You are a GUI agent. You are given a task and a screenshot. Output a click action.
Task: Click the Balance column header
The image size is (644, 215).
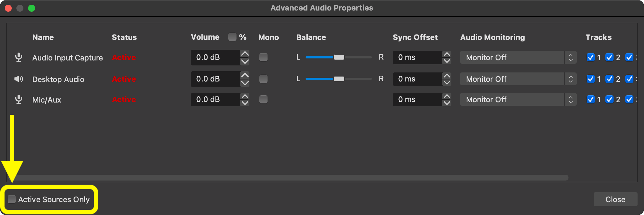[311, 37]
